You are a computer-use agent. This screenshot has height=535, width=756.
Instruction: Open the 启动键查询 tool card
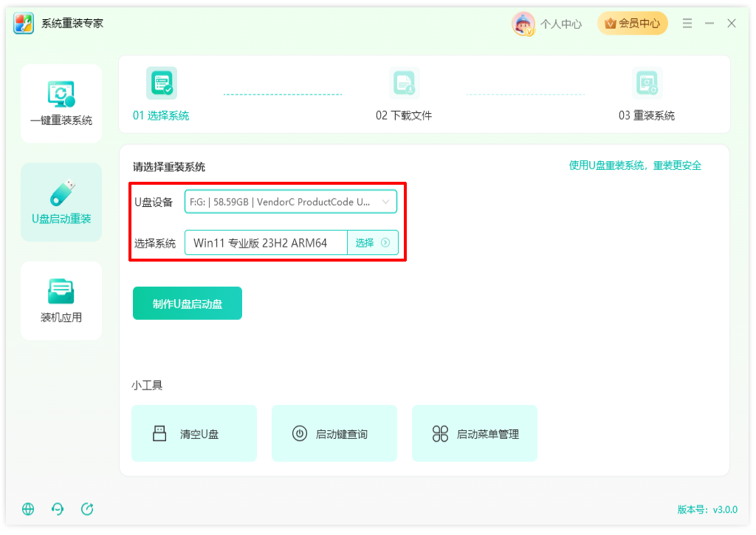pyautogui.click(x=334, y=433)
